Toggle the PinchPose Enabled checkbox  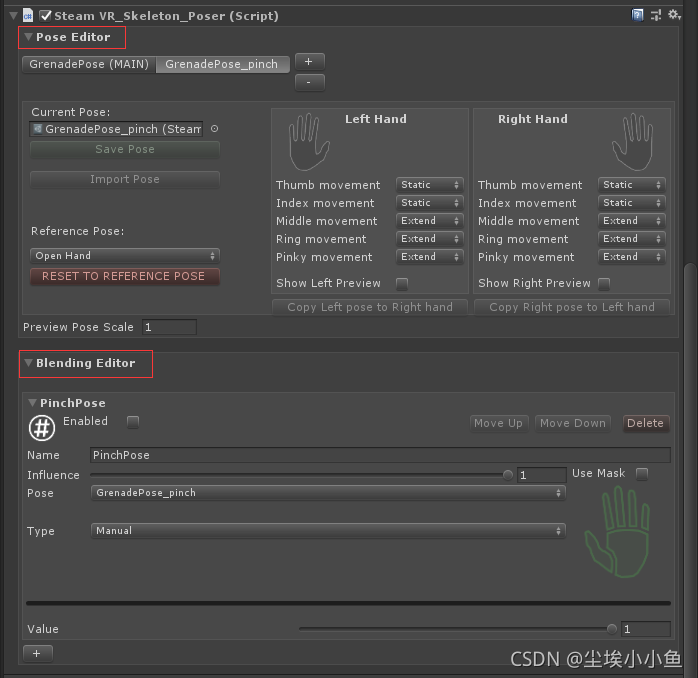pyautogui.click(x=133, y=422)
